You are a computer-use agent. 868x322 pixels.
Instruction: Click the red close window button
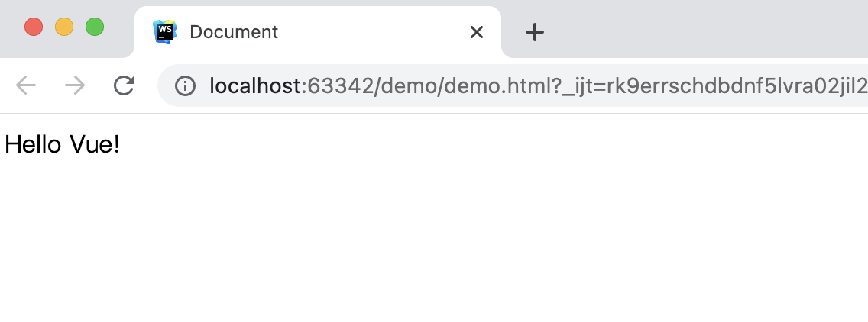(34, 27)
